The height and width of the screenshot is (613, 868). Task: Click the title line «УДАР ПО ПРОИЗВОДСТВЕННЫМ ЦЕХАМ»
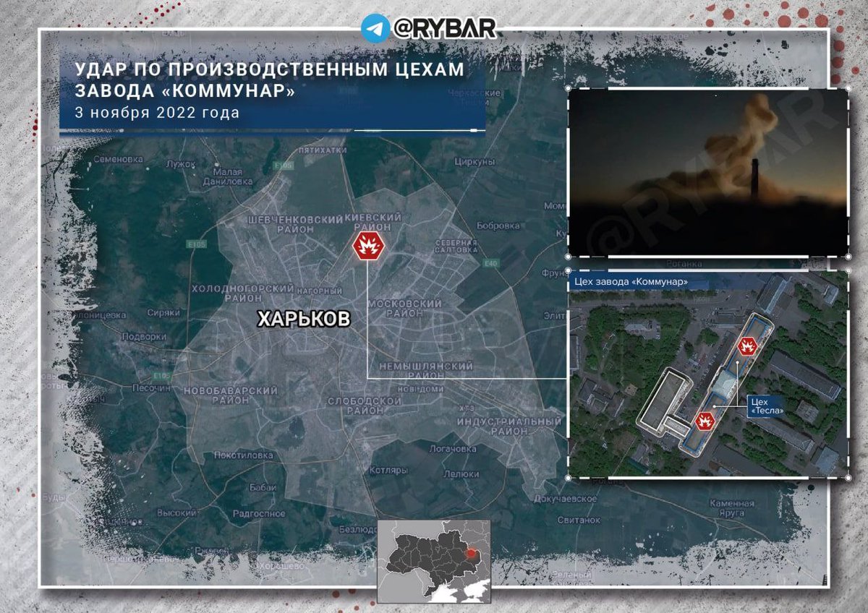point(269,69)
